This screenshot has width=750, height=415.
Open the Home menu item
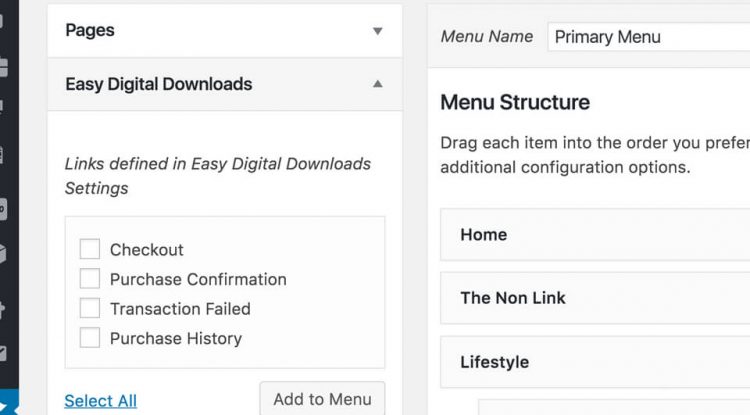595,235
